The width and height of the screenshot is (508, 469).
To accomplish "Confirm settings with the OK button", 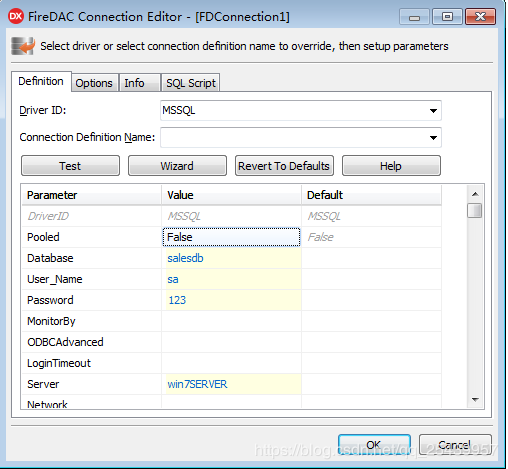I will 374,445.
